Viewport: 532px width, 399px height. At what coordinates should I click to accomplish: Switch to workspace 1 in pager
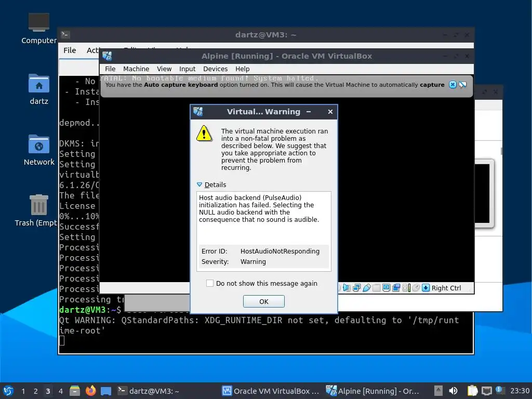(x=23, y=391)
